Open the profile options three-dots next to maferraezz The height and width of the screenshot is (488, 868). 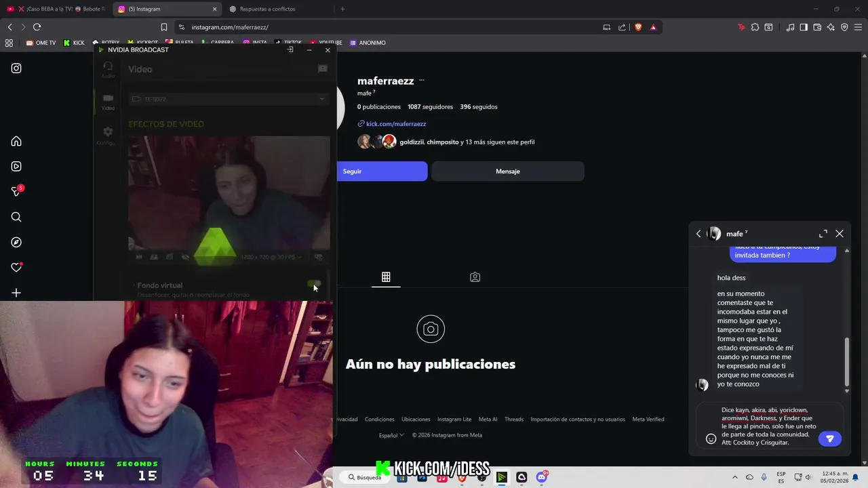coord(421,80)
